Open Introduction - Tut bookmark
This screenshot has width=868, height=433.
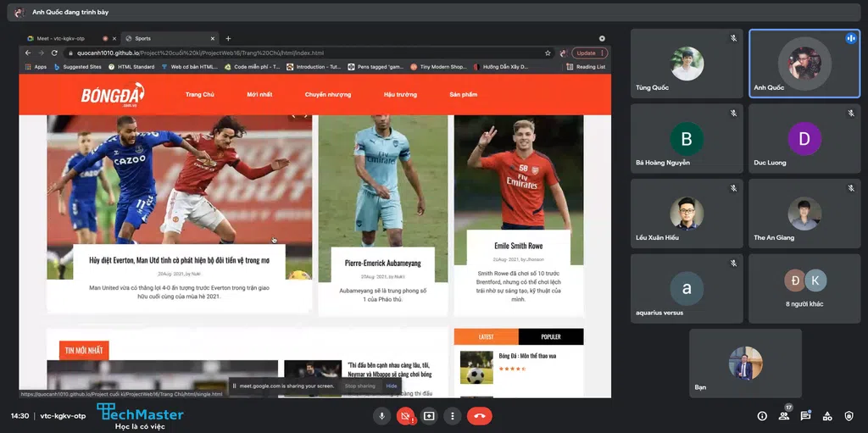tap(314, 67)
